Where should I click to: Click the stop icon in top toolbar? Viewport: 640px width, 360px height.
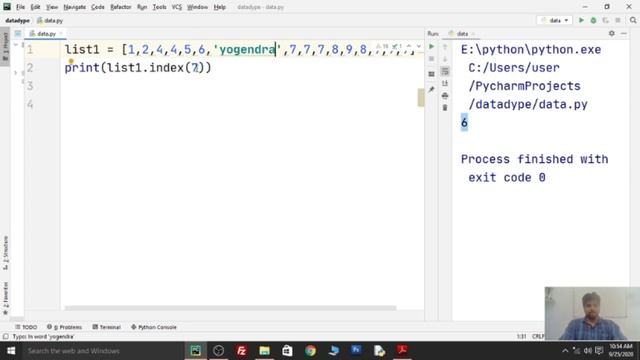618,20
